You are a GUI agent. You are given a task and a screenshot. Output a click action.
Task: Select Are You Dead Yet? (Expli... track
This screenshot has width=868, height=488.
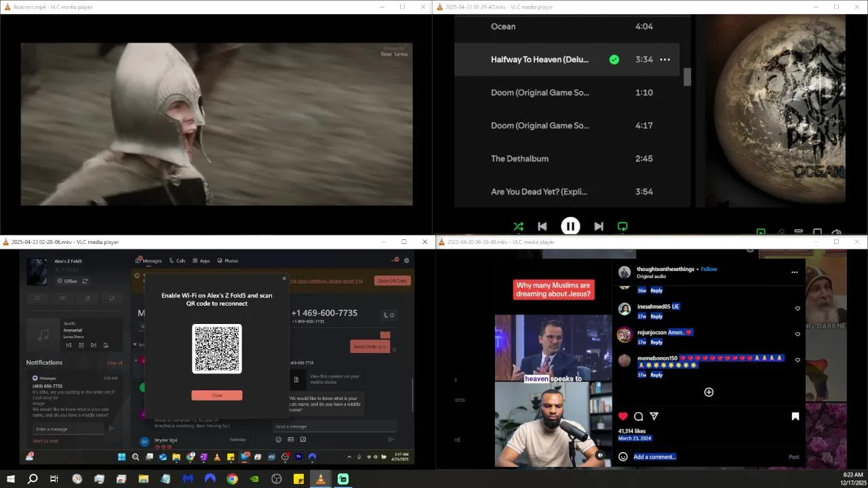pos(567,192)
